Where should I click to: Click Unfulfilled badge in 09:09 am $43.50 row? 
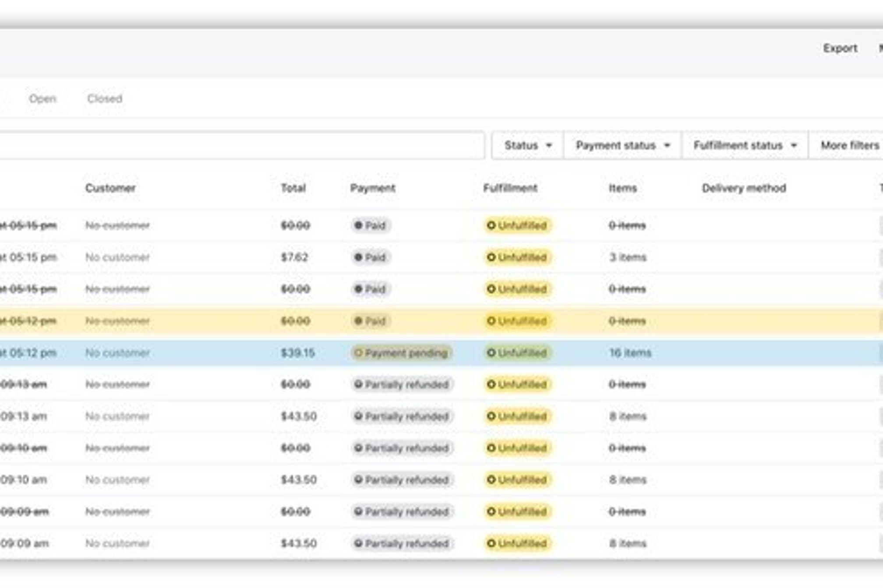[517, 543]
